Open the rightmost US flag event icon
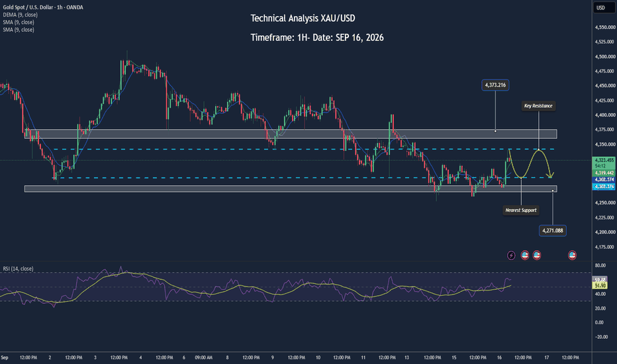617x364 pixels. click(x=572, y=255)
